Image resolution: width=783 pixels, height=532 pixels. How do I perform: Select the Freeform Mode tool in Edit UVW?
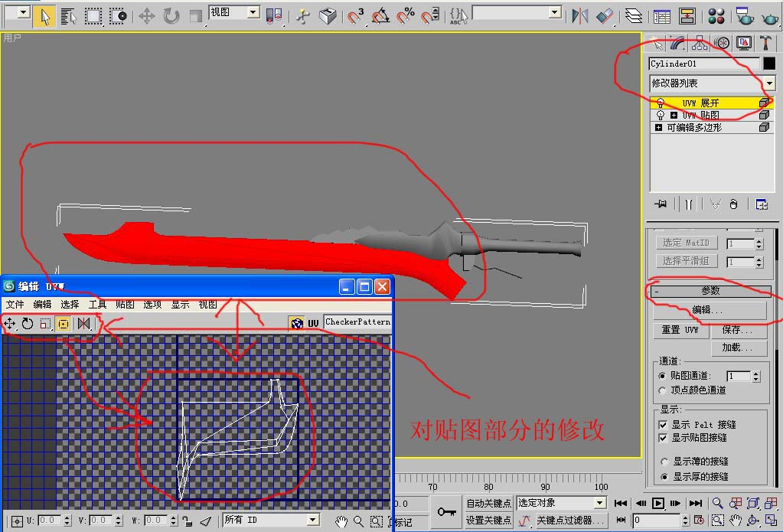click(x=63, y=324)
